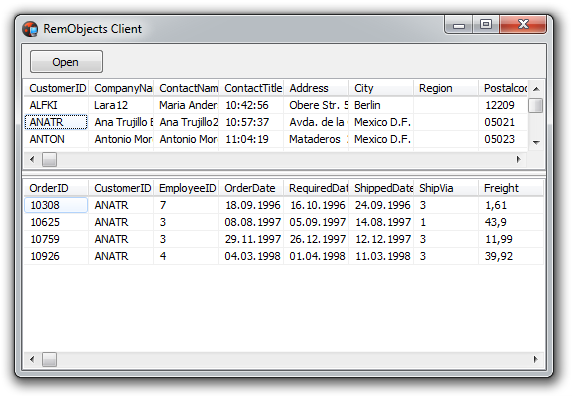Click the EmployeeID 4 cell

(x=186, y=256)
